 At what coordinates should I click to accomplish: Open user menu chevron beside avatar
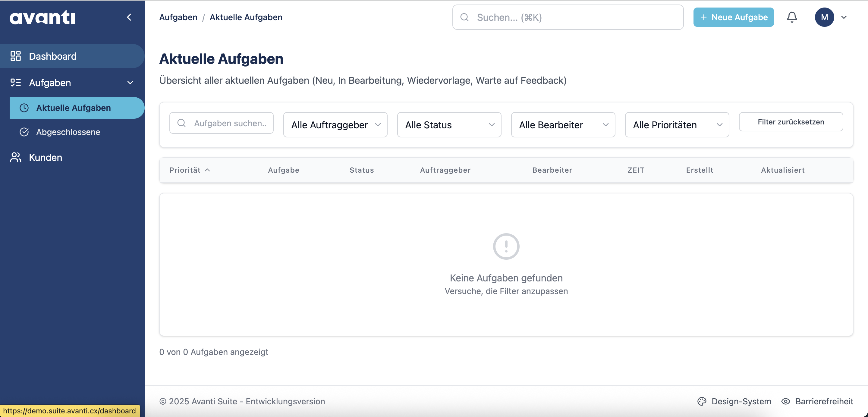pos(844,17)
